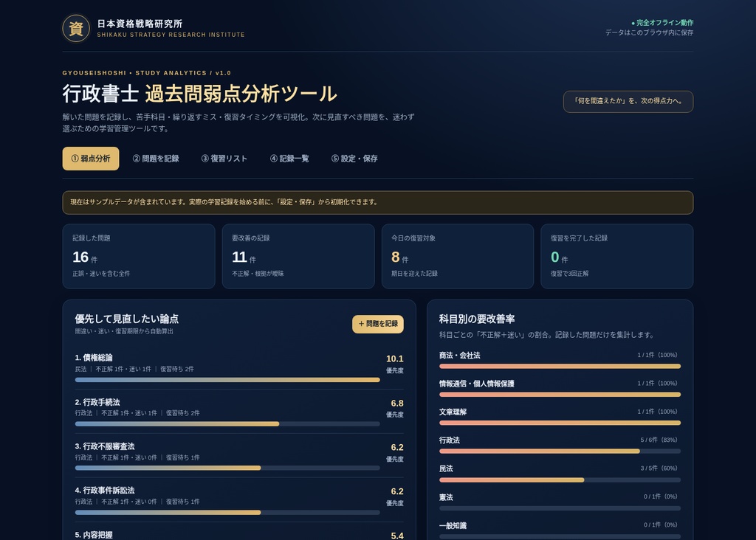Click the 商法・会社法 improvement rate bar
The width and height of the screenshot is (756, 540).
coord(560,367)
